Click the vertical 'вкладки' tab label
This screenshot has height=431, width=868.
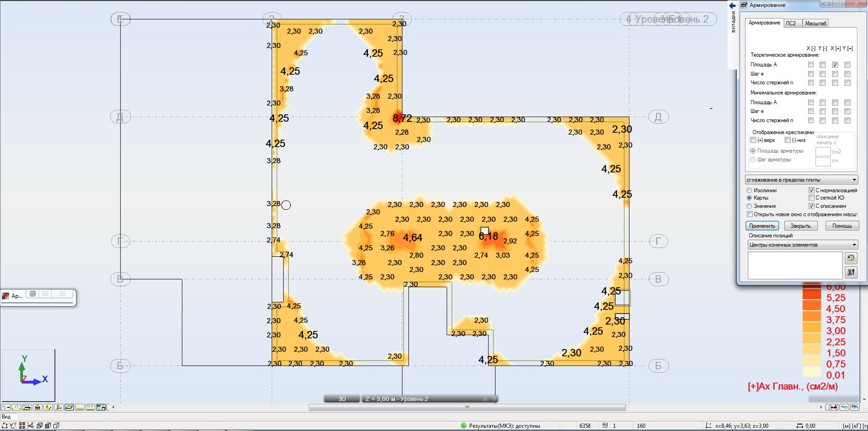coord(734,21)
